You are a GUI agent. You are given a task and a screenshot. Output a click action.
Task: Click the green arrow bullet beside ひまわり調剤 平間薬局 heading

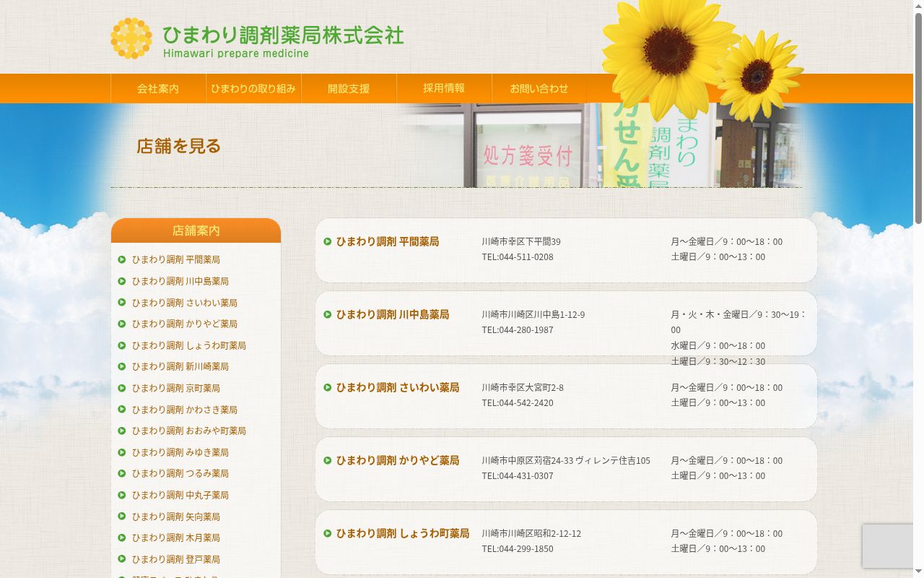click(x=328, y=241)
